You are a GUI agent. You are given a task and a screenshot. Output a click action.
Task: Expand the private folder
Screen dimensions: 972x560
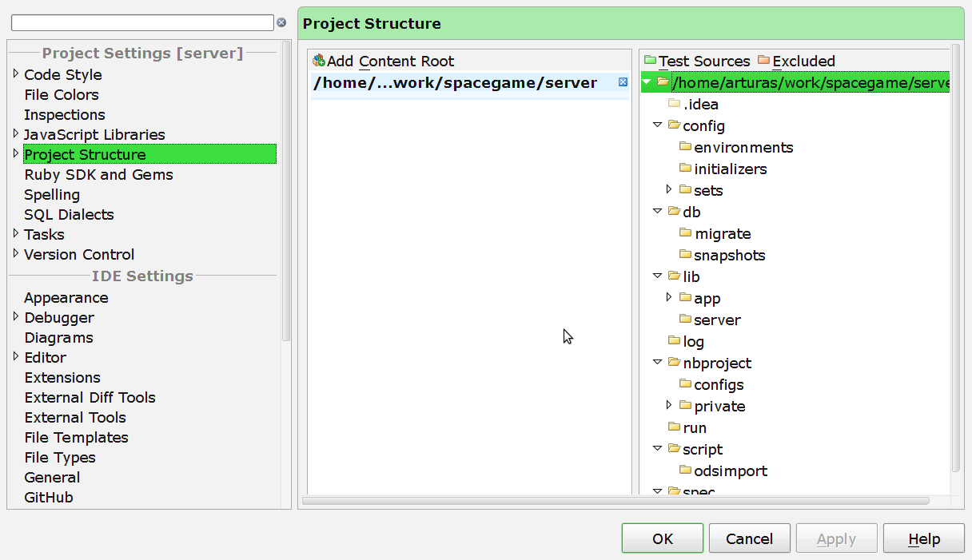(669, 405)
